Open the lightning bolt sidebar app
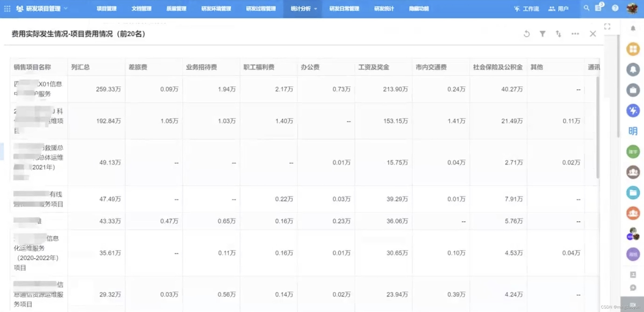The width and height of the screenshot is (644, 312). coord(633,111)
